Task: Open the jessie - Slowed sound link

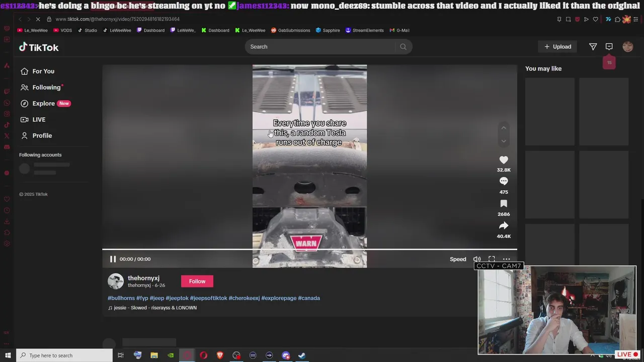Action: [152, 308]
